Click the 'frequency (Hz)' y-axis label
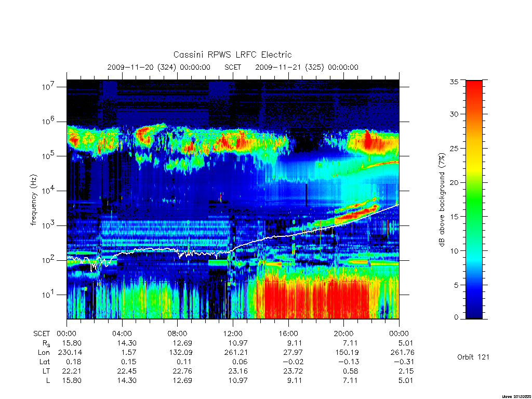This screenshot has width=532, height=399. click(34, 200)
